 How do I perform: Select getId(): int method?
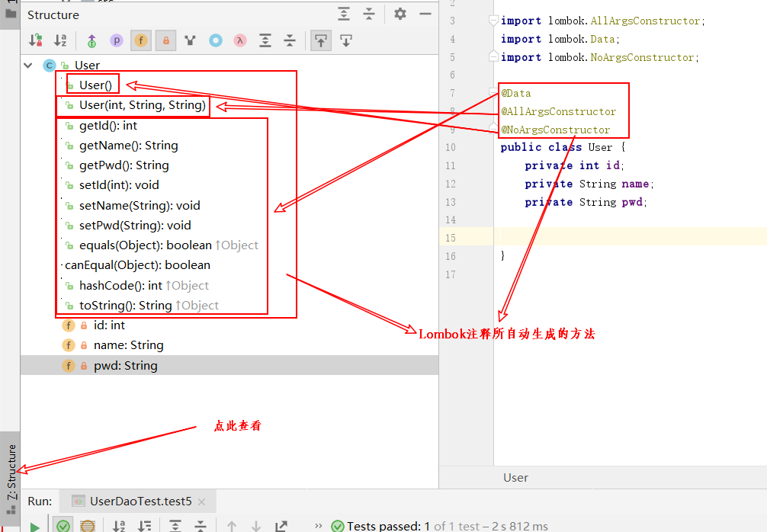click(108, 126)
